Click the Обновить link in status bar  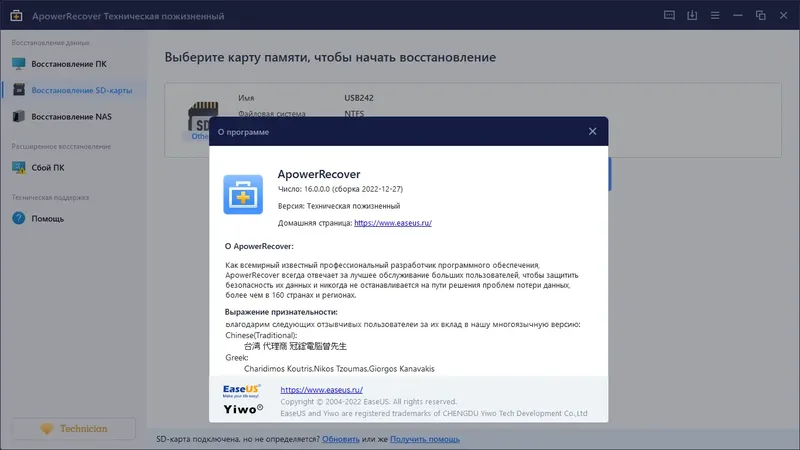tap(340, 439)
